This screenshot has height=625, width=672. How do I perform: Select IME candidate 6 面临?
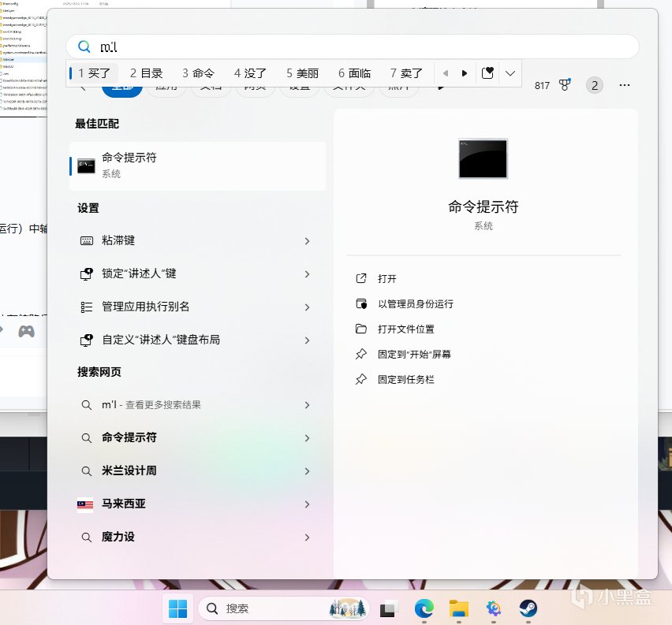tap(354, 73)
